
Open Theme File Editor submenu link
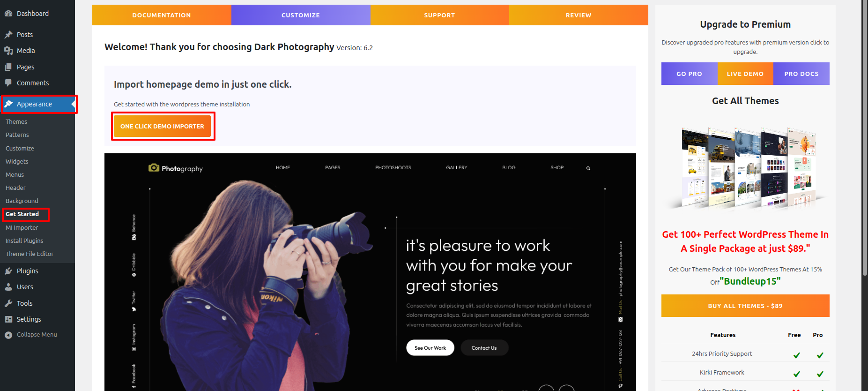point(30,254)
